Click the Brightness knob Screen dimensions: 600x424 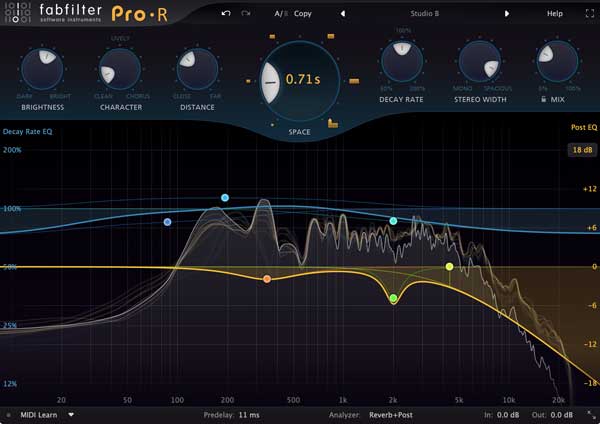pos(42,69)
